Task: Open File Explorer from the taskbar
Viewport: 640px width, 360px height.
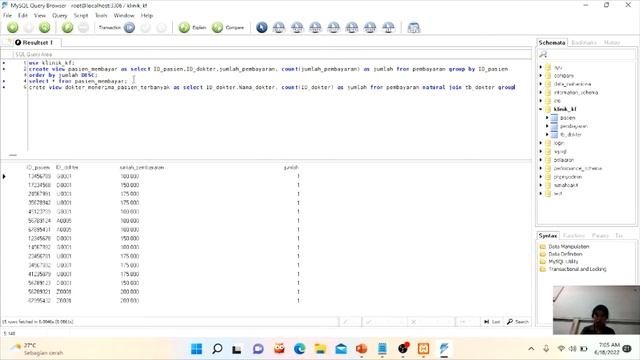Action: pos(320,349)
